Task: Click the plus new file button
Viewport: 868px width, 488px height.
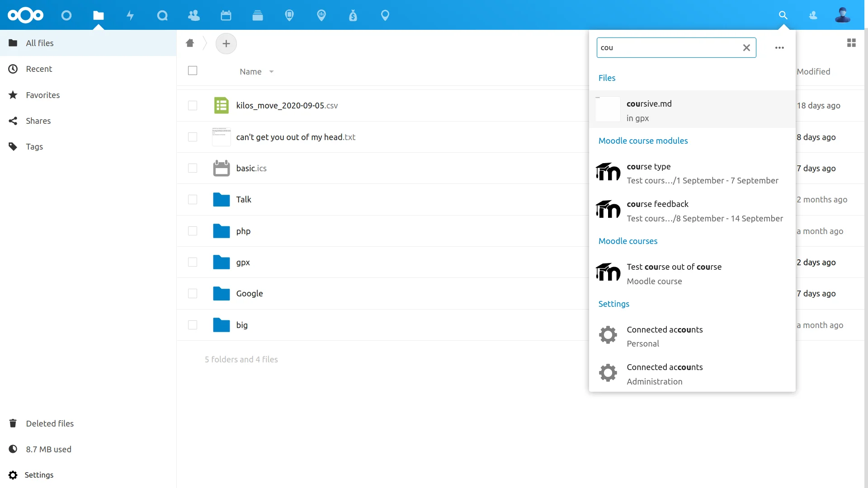Action: point(226,43)
